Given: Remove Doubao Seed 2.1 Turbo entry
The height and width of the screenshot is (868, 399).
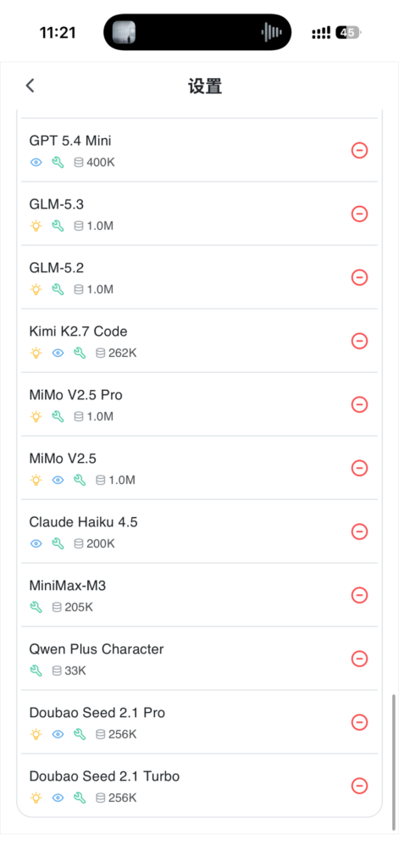Looking at the screenshot, I should click(360, 786).
